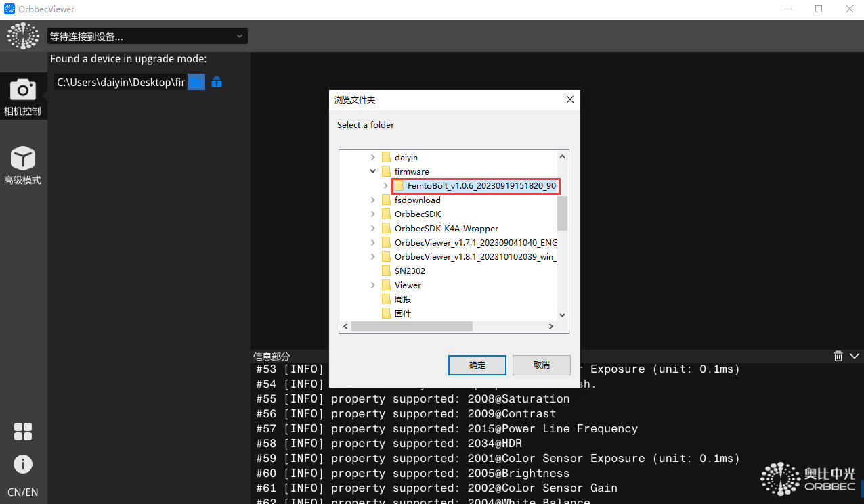Viewport: 864px width, 504px height.
Task: Click the firmware path input field
Action: tap(120, 83)
